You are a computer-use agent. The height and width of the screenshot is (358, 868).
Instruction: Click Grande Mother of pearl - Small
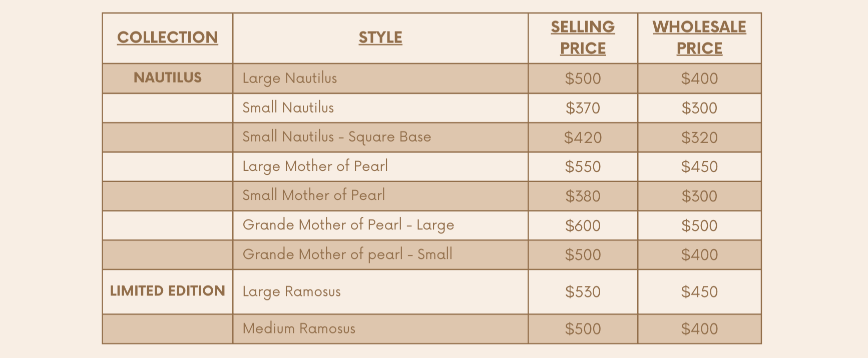click(x=380, y=255)
